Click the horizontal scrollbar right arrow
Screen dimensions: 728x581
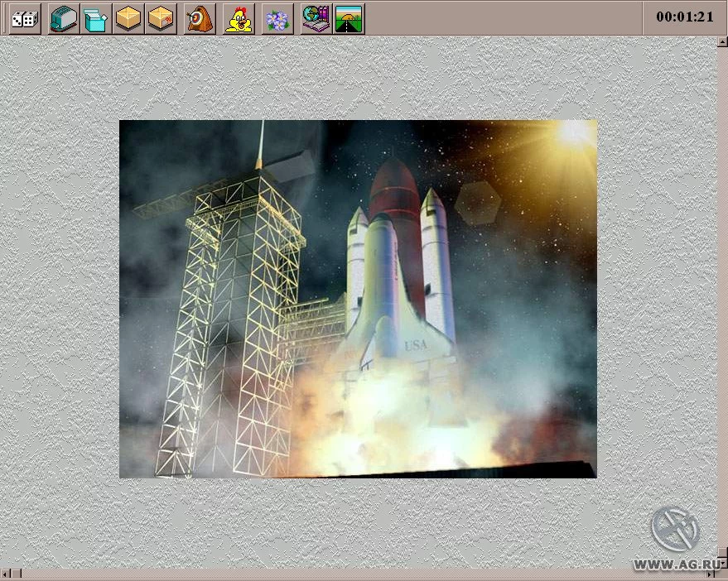(711, 574)
